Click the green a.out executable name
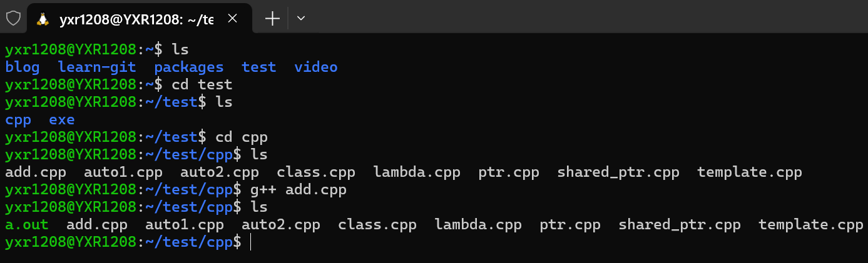 click(x=26, y=224)
